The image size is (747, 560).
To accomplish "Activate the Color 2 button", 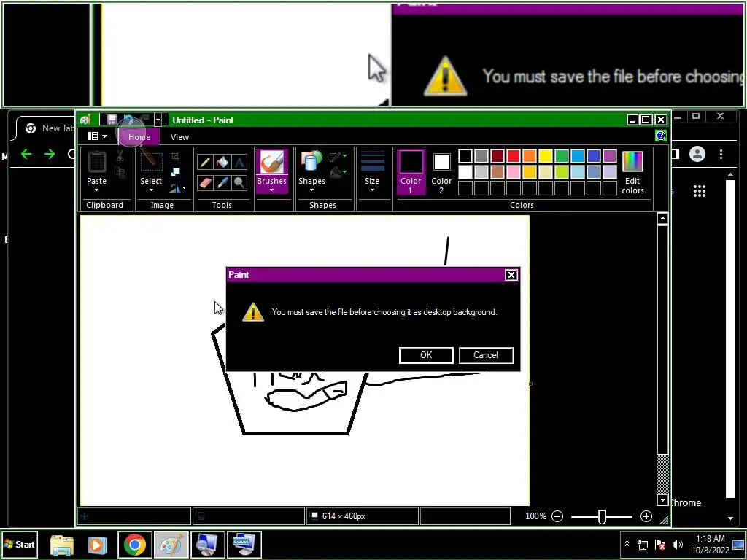I will 441,172.
